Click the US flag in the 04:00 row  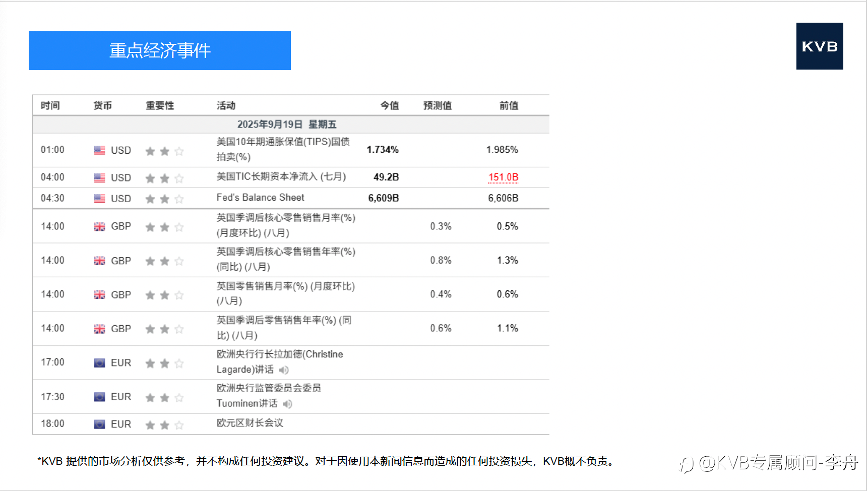(100, 178)
